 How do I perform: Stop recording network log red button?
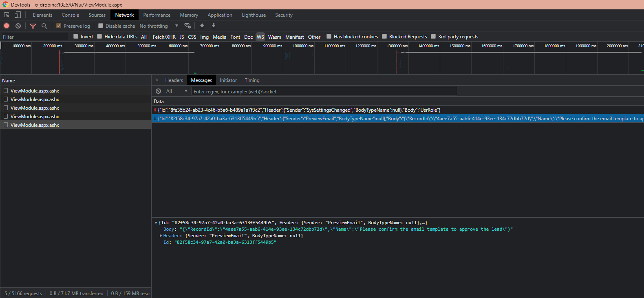[x=7, y=26]
